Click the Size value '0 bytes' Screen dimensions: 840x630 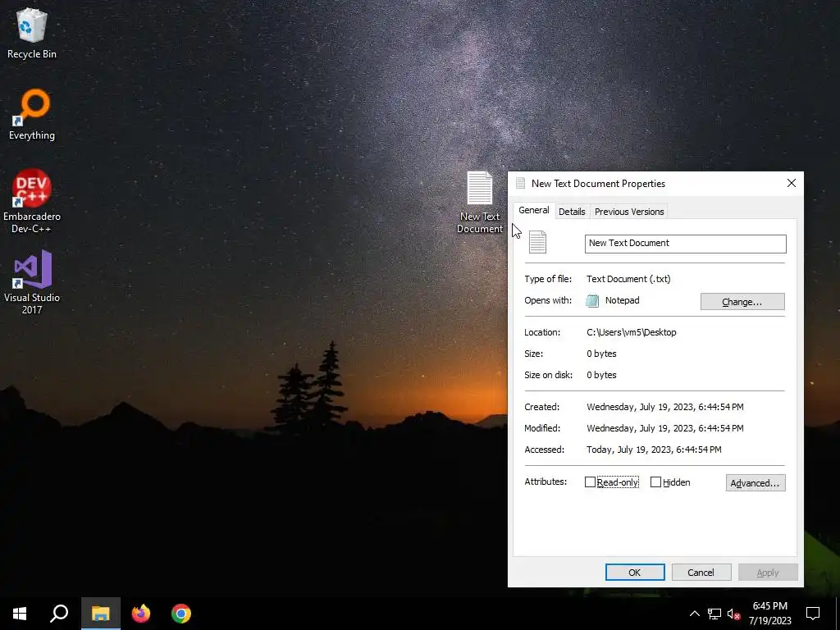[x=601, y=354]
